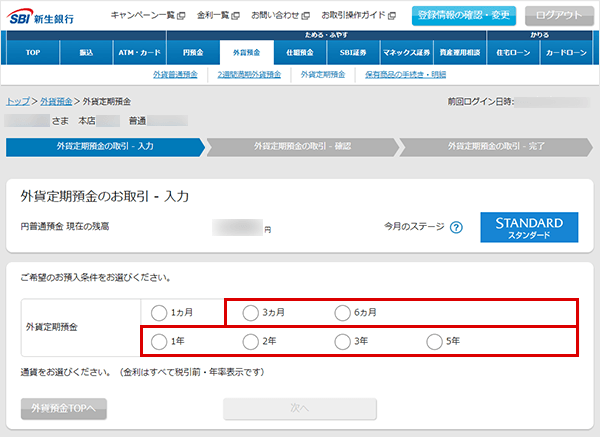
Task: Choose the 6ヵ月 term option
Action: pos(342,312)
